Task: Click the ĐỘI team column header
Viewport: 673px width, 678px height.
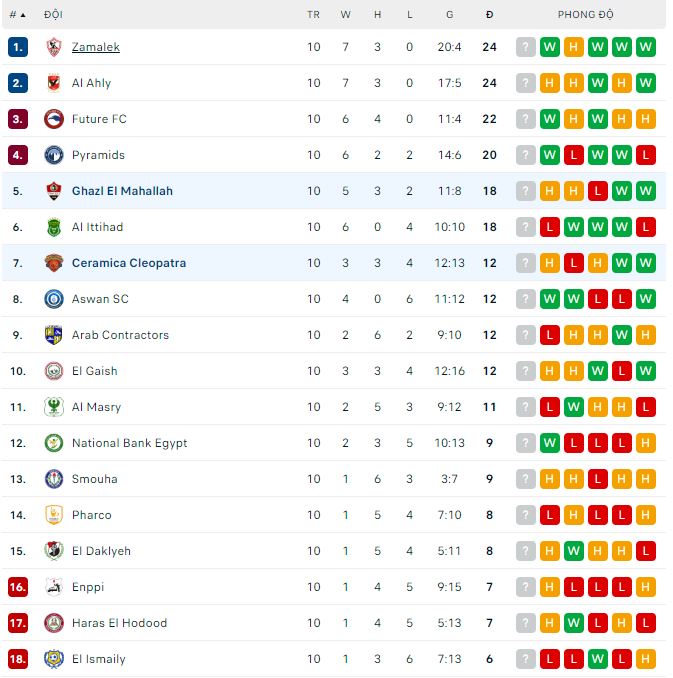Action: (53, 15)
